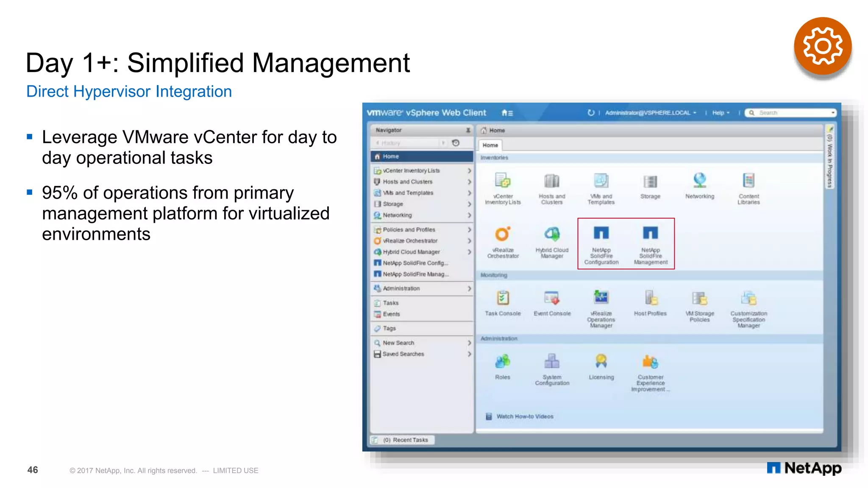The width and height of the screenshot is (868, 488).
Task: Open Customer Experience Improvement icon
Action: [650, 362]
